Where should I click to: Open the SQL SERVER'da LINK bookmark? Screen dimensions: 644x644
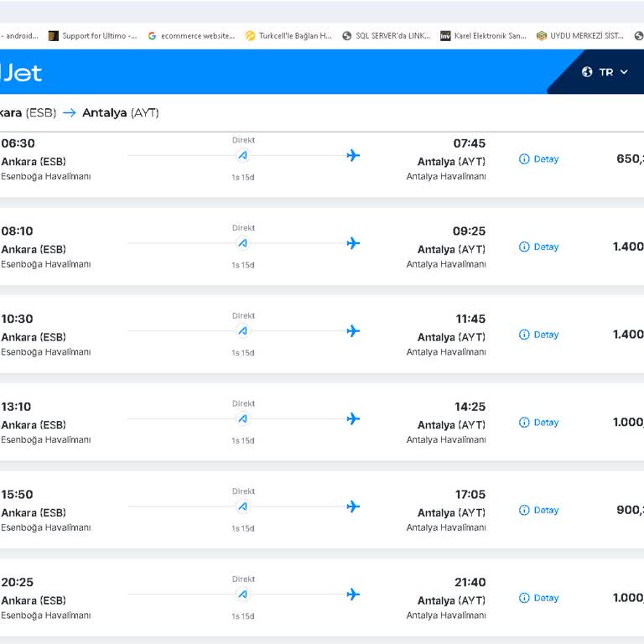(x=386, y=36)
